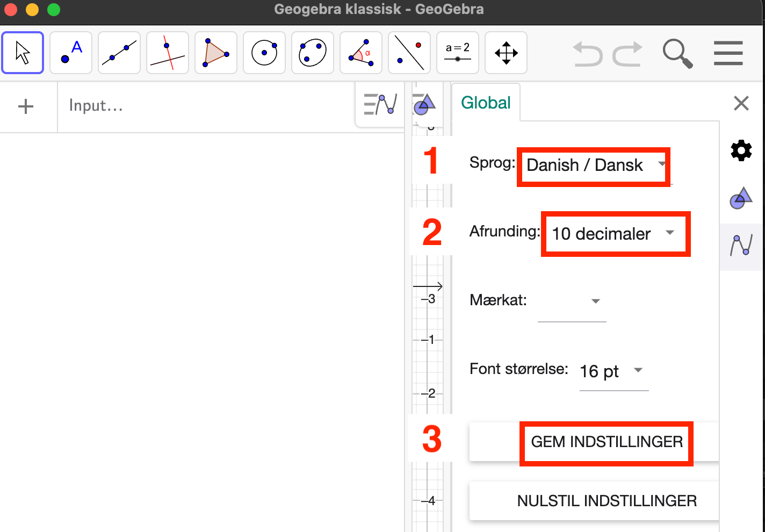
Task: Open global settings gear in sidebar
Action: (741, 150)
